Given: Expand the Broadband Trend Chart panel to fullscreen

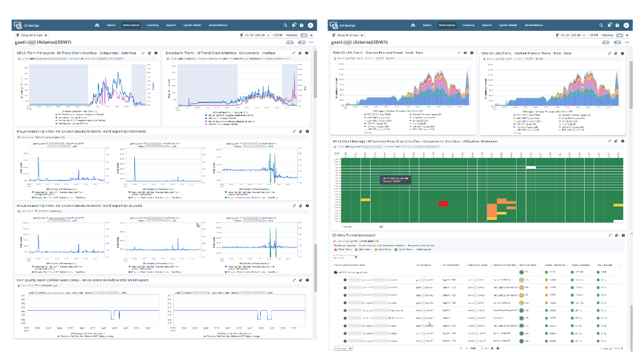Looking at the screenshot, I should (294, 52).
